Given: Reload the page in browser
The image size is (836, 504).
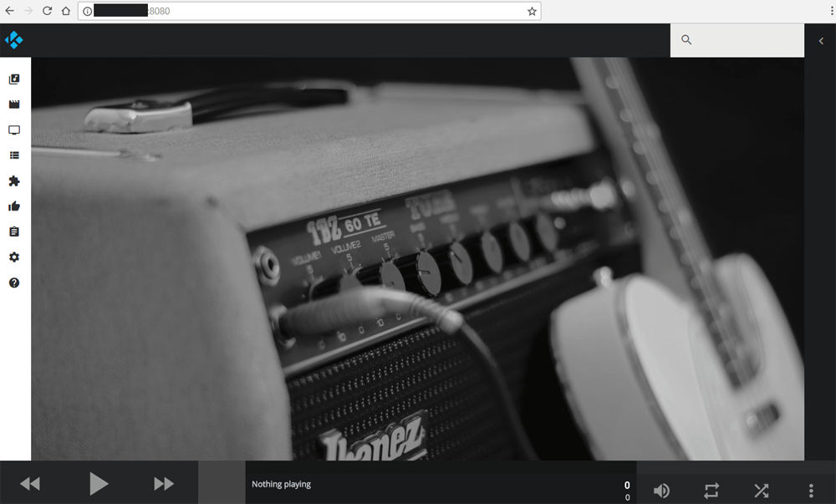Looking at the screenshot, I should [47, 11].
